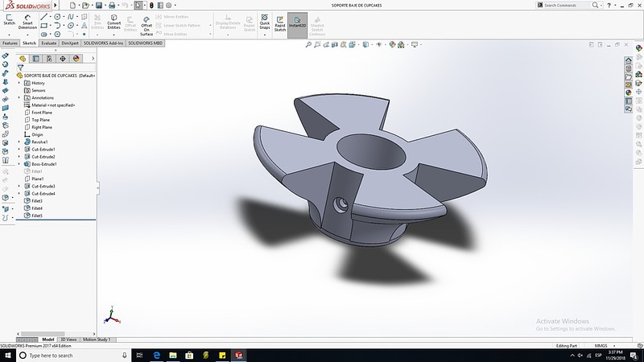Expand the Annotations node

click(x=19, y=97)
